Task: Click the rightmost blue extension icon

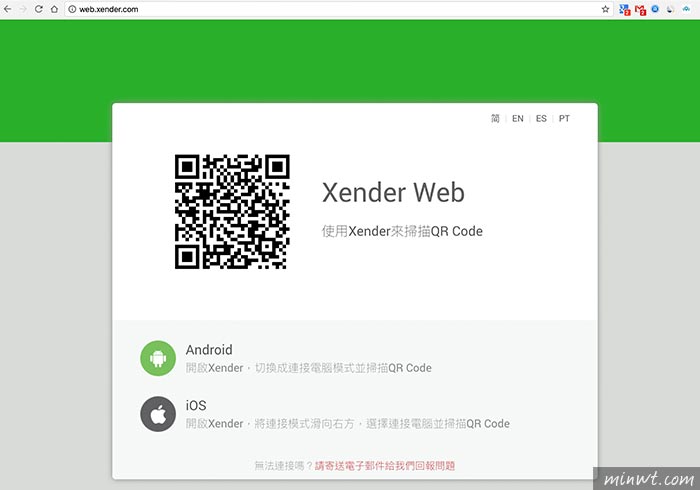Action: tap(686, 9)
